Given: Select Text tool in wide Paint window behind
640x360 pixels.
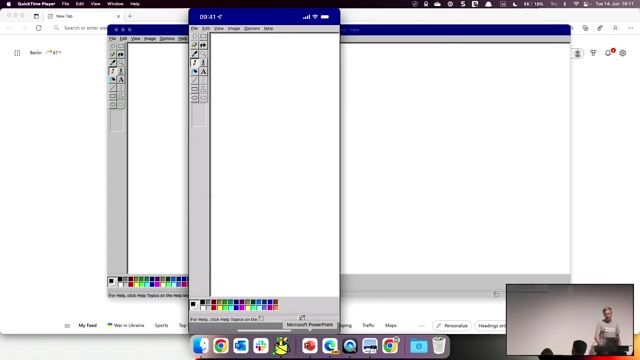Looking at the screenshot, I should pyautogui.click(x=121, y=80).
